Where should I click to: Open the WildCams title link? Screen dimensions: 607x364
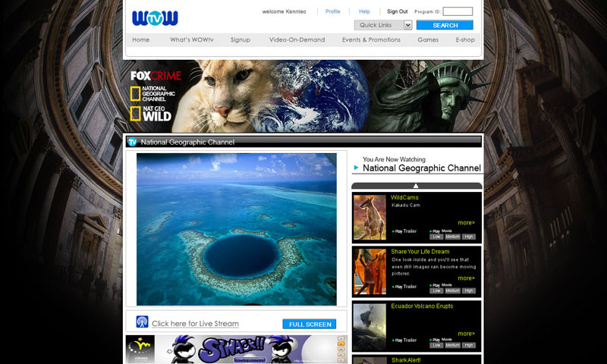click(x=404, y=197)
